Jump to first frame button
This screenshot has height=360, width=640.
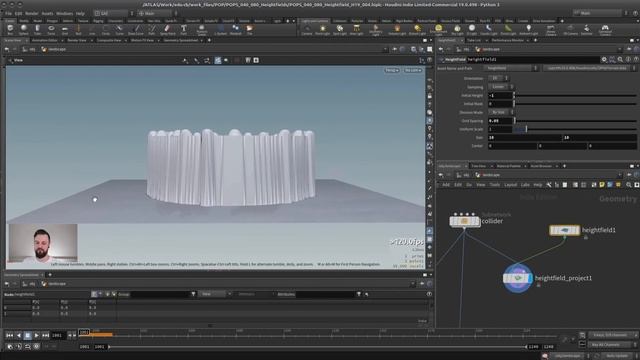tap(9, 336)
